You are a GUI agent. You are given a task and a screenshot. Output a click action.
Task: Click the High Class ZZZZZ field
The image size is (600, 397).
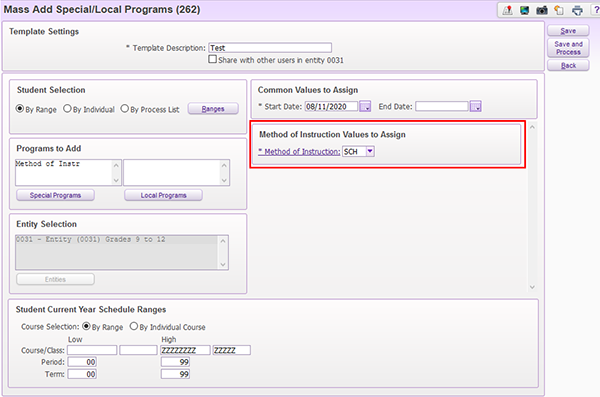click(x=232, y=350)
